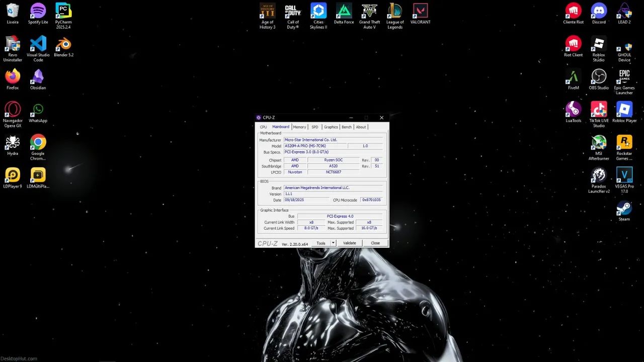Click the Validate button in CPU-Z
Viewport: 644px width, 362px height.
[x=349, y=243]
